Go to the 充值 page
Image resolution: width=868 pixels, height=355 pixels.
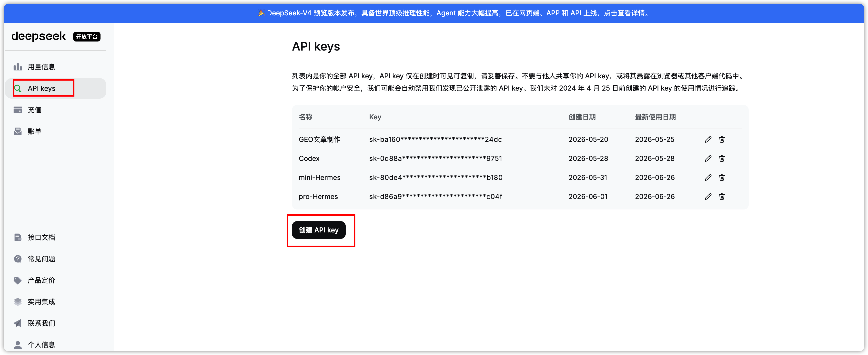pyautogui.click(x=56, y=110)
